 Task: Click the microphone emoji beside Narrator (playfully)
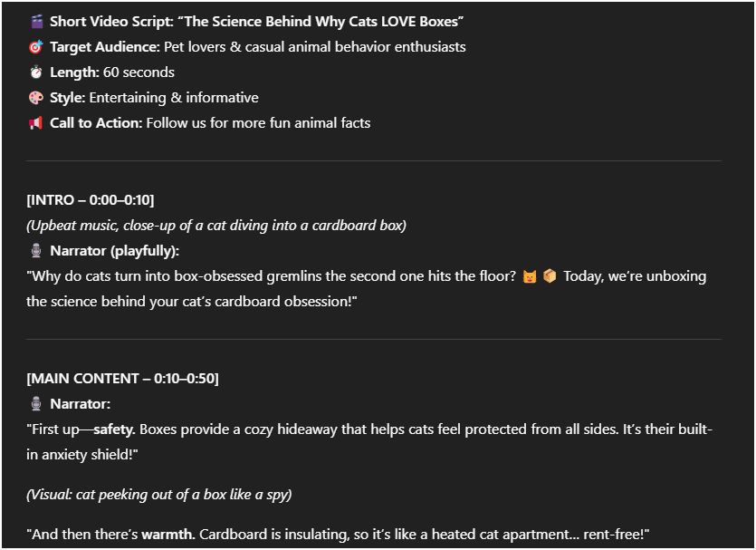point(36,251)
